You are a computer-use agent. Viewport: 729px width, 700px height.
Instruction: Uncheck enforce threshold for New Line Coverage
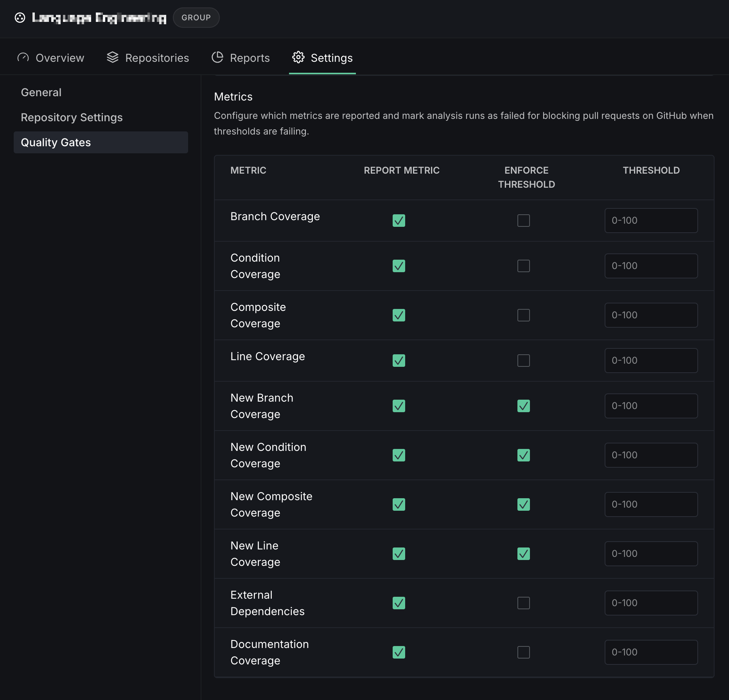point(523,554)
